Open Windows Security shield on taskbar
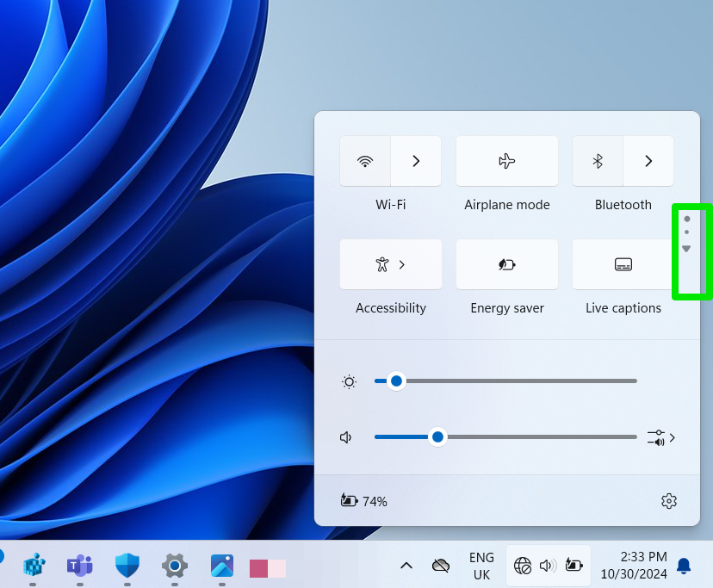The height and width of the screenshot is (588, 713). [x=127, y=566]
